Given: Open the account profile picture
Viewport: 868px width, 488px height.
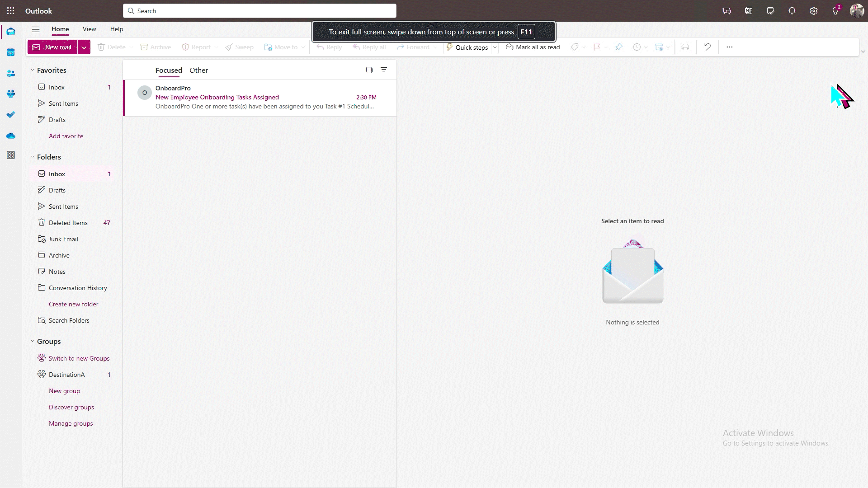Looking at the screenshot, I should [857, 11].
